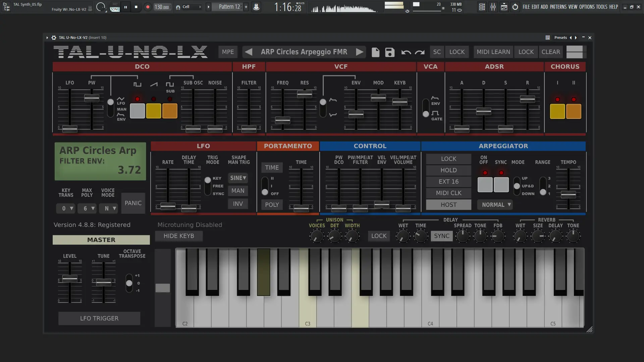Click the HIDE KEYB button
Viewport: 644px width, 362px height.
pos(179,236)
